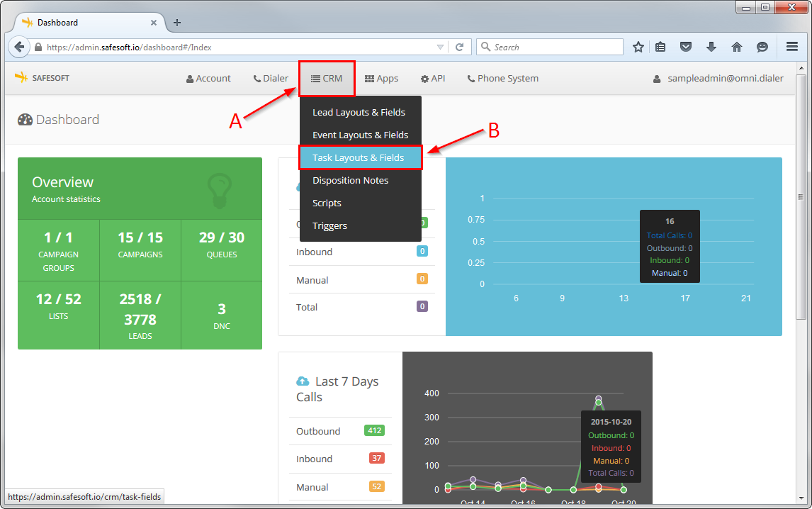Click the 12 / 52 Lists tile
Viewport: 812px width, 509px height.
[x=59, y=315]
